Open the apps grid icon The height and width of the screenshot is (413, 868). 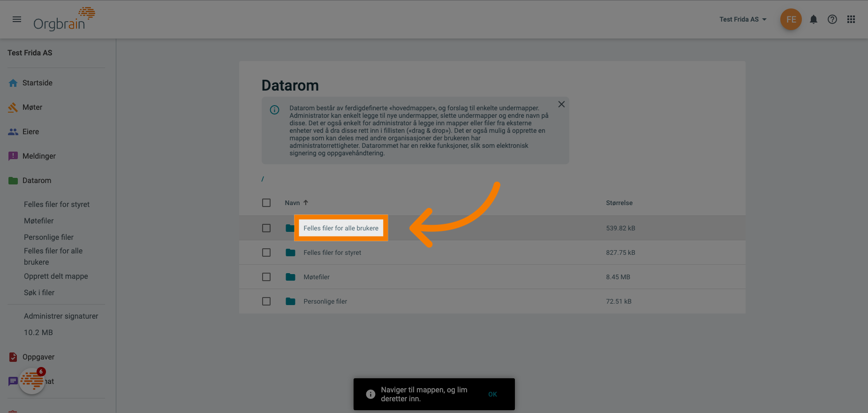851,19
